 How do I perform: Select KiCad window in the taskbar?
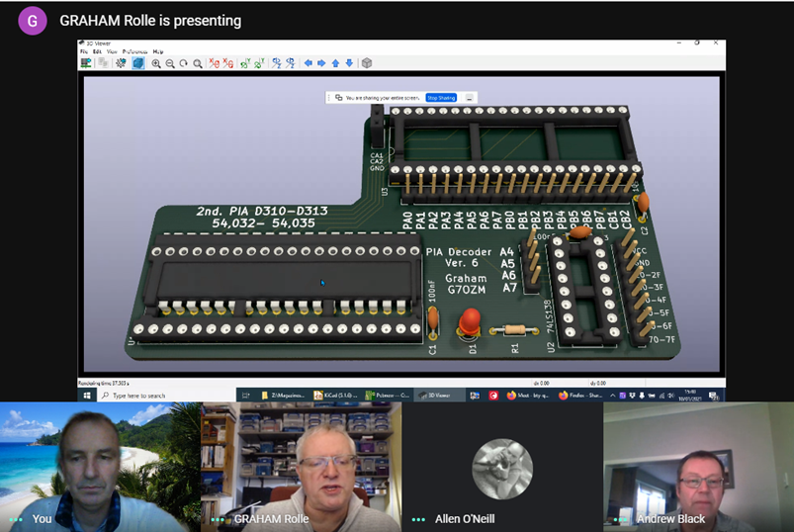(335, 396)
